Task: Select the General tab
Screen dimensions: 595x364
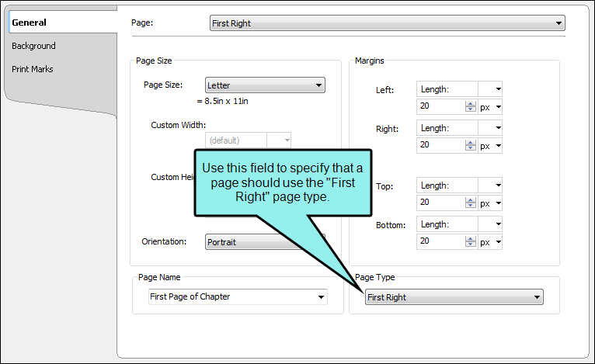Action: (x=29, y=23)
